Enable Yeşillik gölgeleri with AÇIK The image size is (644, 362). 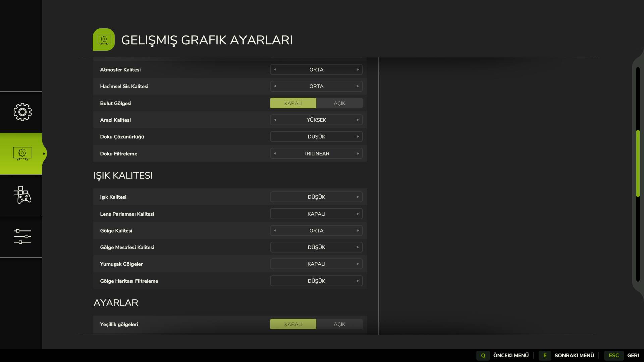(339, 324)
